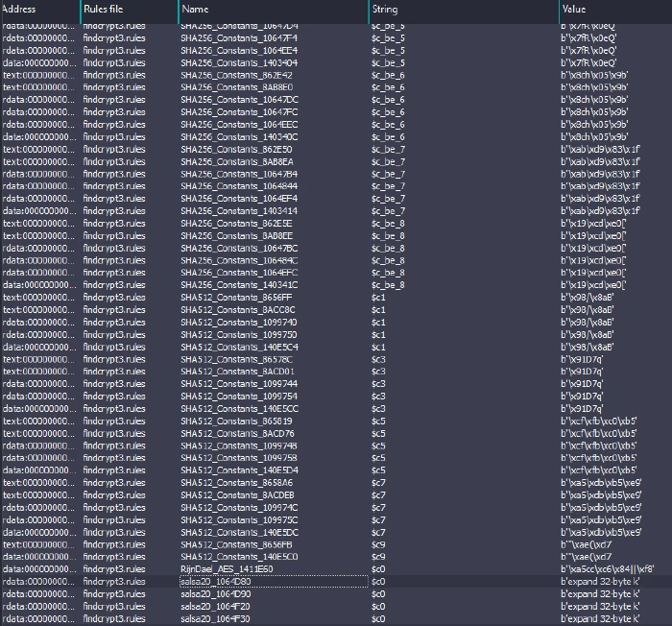Select row SHA256_Constants_1403414

pyautogui.click(x=336, y=211)
